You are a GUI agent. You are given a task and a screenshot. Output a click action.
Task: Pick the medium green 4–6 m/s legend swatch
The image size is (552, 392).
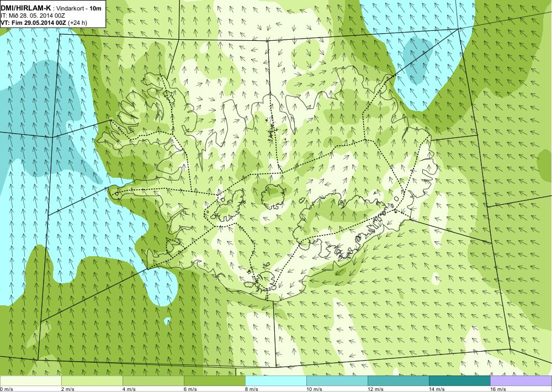[x=153, y=381]
